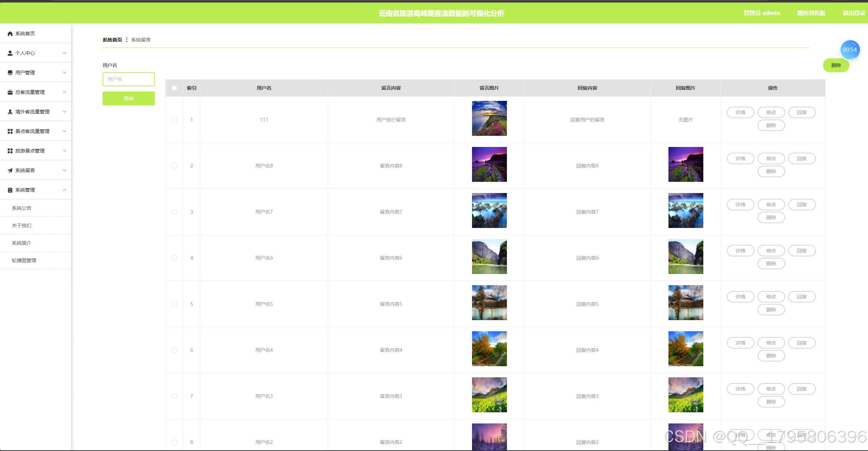Open the 轮播图管理 menu item
The image size is (868, 451).
[x=24, y=260]
